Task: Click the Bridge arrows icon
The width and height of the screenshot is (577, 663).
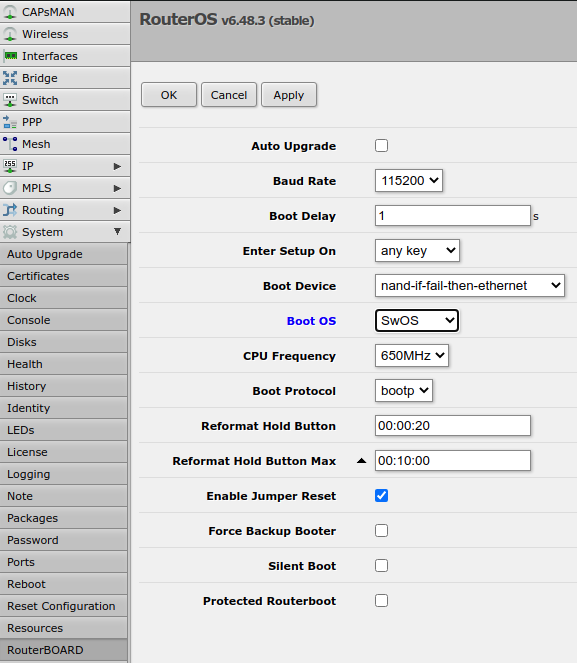Action: coord(10,78)
